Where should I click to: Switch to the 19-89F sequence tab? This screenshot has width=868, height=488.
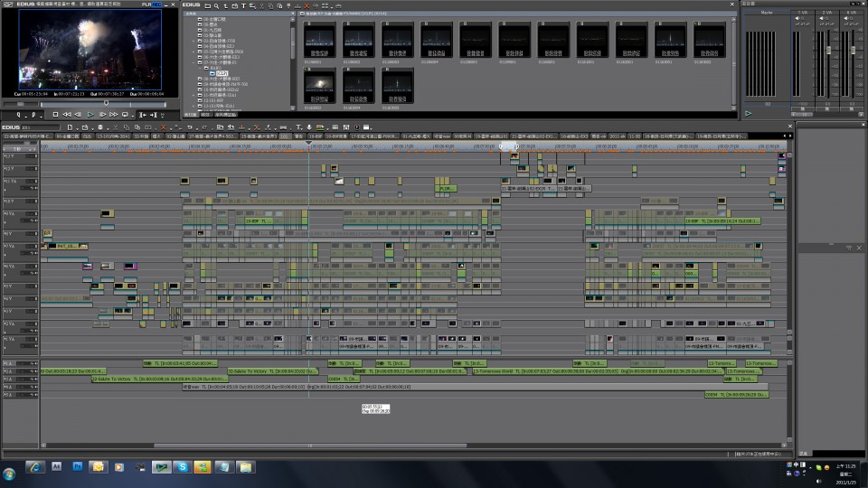coord(315,136)
